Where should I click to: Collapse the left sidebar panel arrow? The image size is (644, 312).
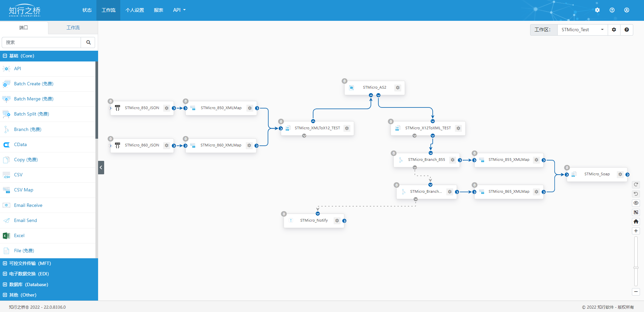pyautogui.click(x=101, y=168)
